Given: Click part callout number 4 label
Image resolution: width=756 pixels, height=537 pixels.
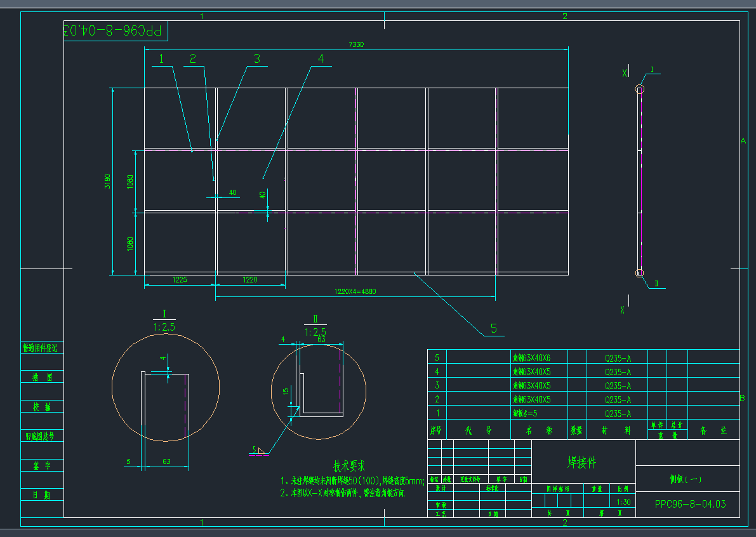Looking at the screenshot, I should tap(321, 58).
